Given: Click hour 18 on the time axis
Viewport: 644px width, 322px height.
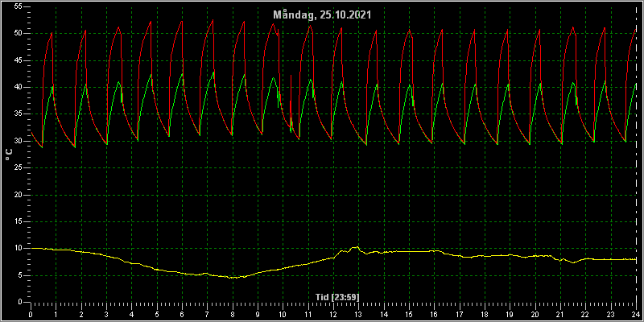Looking at the screenshot, I should (485, 315).
